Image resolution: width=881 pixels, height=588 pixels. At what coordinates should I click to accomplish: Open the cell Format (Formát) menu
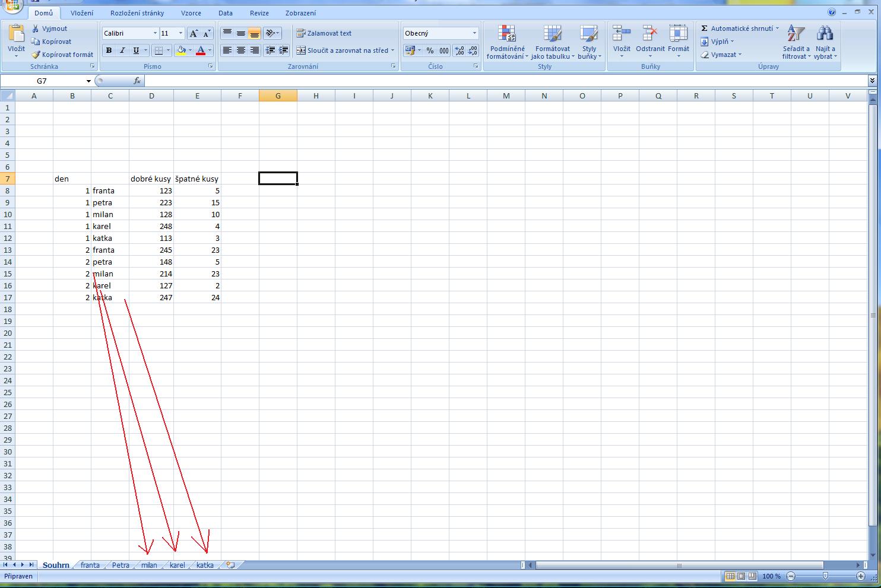point(679,42)
